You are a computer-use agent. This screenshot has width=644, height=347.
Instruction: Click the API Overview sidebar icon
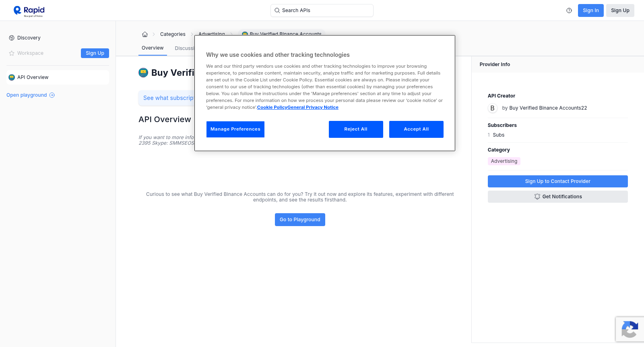(12, 77)
